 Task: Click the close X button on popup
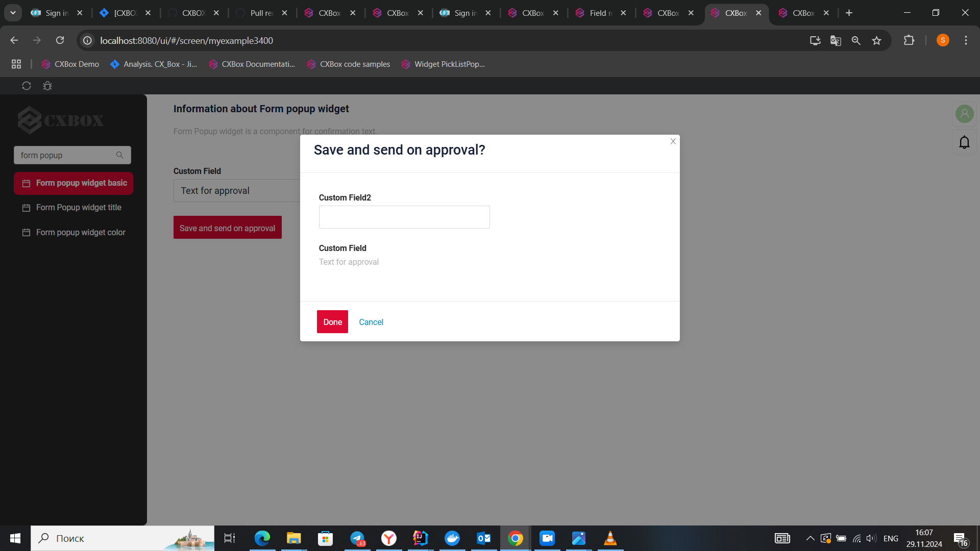click(x=673, y=141)
